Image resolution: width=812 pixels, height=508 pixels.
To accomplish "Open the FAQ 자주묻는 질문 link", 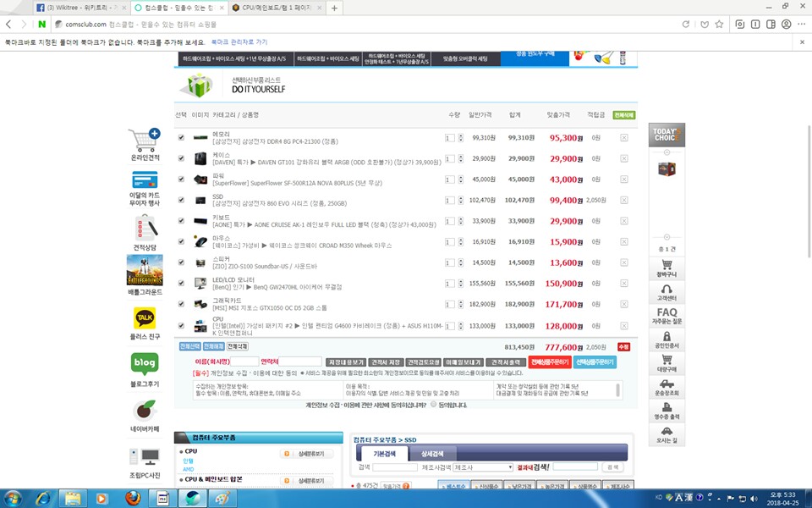I will coord(667,316).
